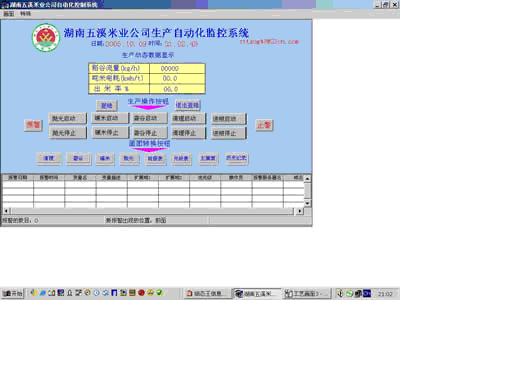
Task: Click the 优先级 column header in alarm table
Action: click(205, 178)
